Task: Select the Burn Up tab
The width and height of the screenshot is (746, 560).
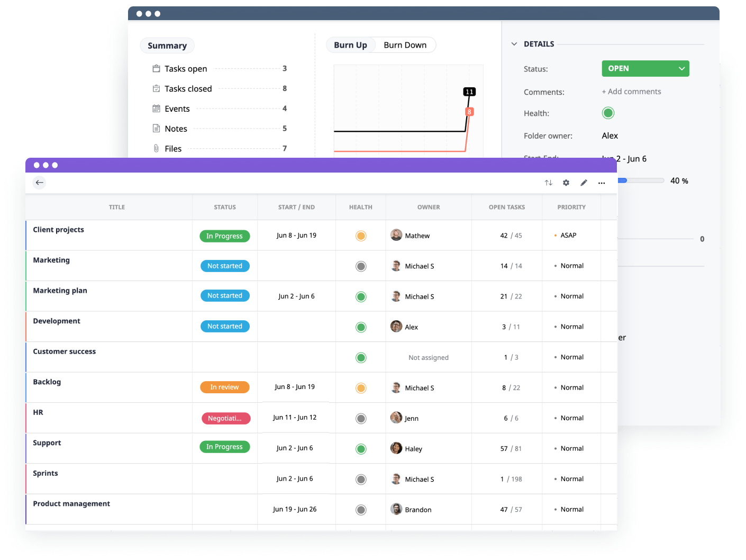Action: tap(350, 44)
